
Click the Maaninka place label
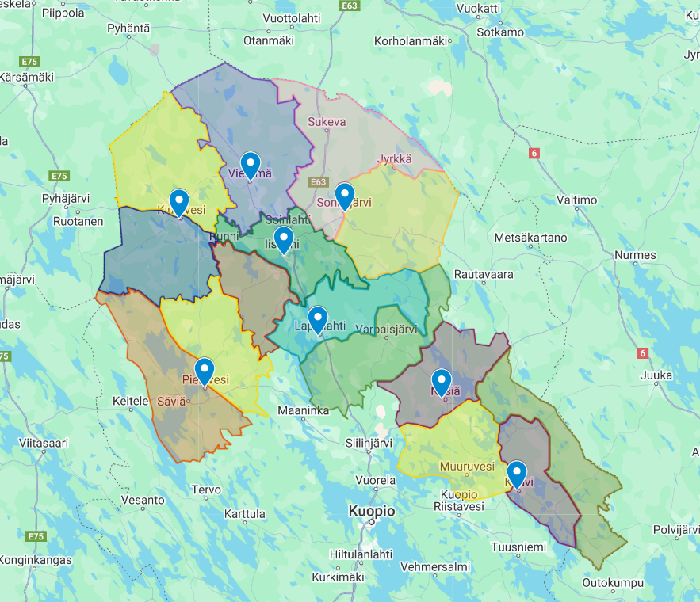(302, 411)
